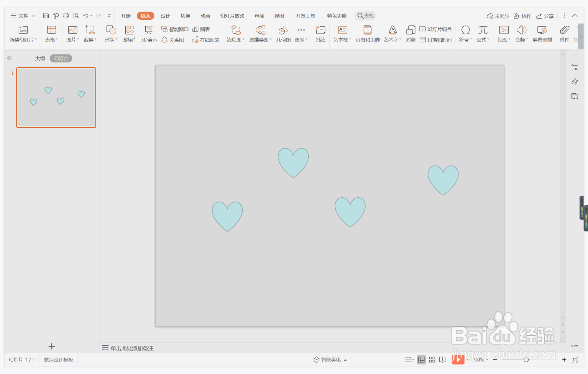The image size is (588, 374).
Task: Click the 批注 comment icon
Action: (x=321, y=34)
